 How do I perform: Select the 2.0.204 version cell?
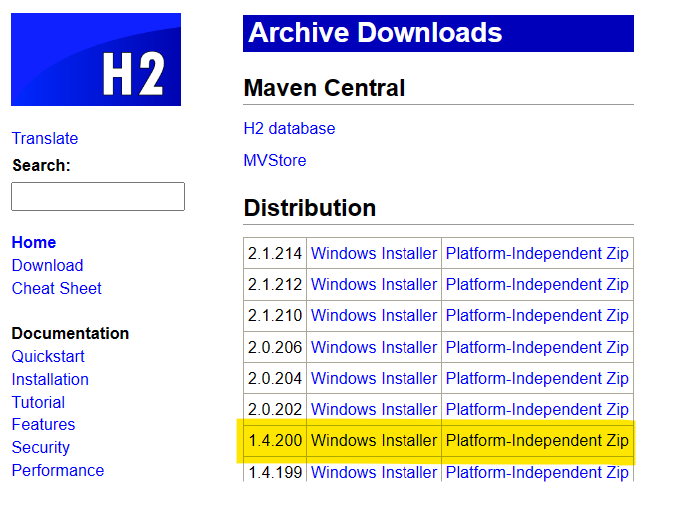tap(275, 378)
